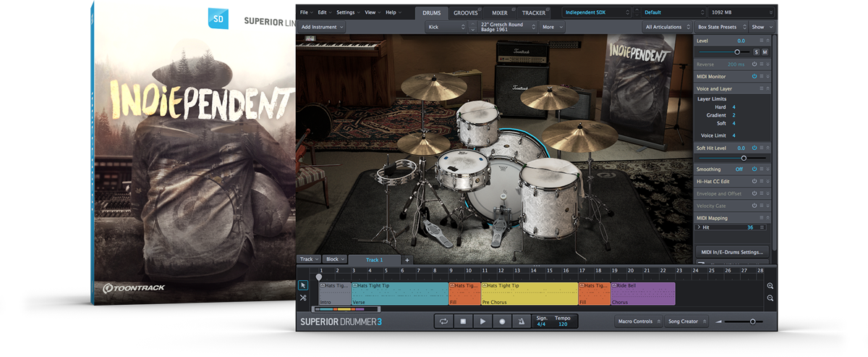Screen dimensions: 868x357
Task: Adjust the Level slider
Action: tap(724, 52)
